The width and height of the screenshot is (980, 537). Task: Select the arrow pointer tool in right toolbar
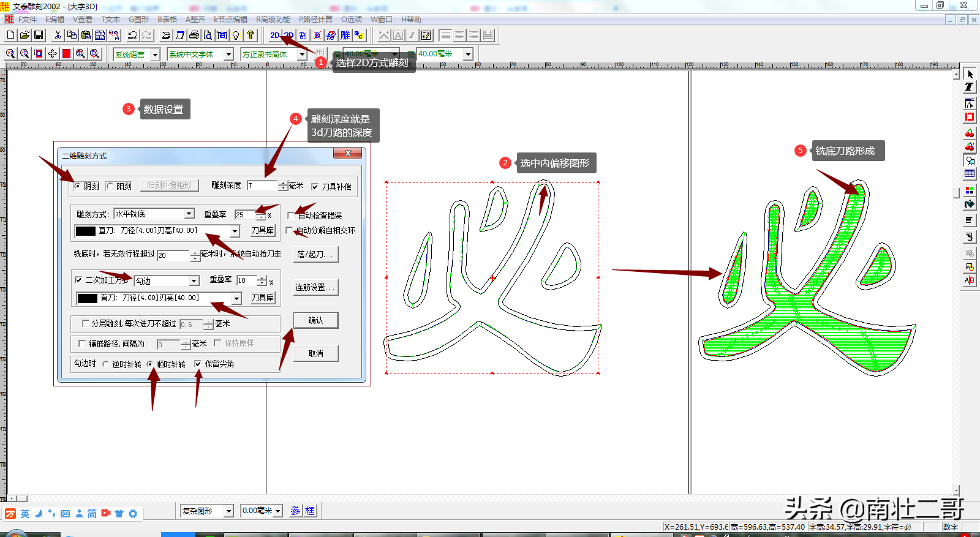pyautogui.click(x=970, y=74)
